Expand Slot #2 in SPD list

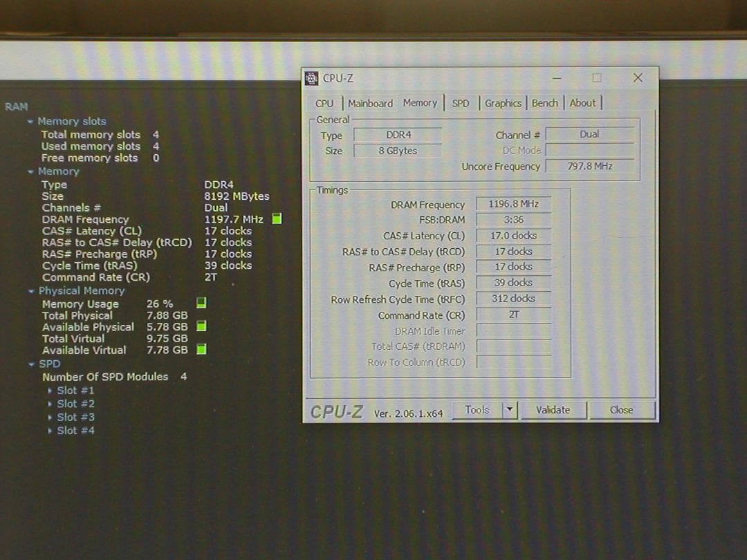click(x=50, y=404)
